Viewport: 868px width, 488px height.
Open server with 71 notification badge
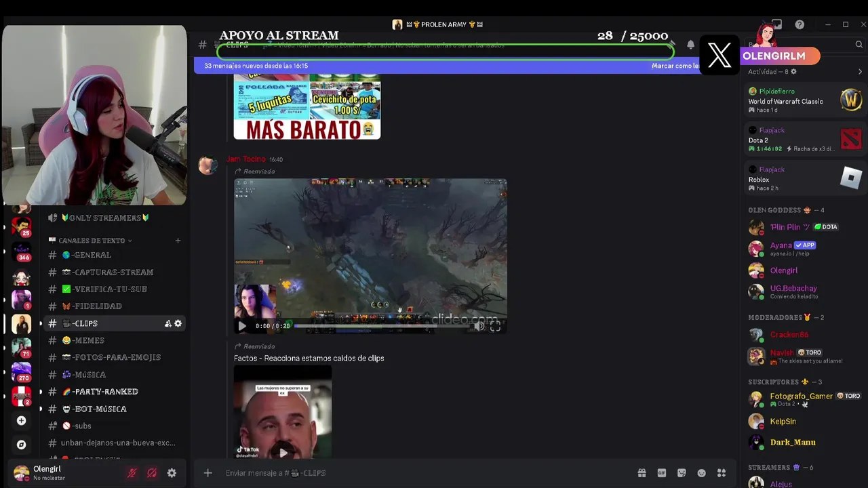[x=21, y=348]
